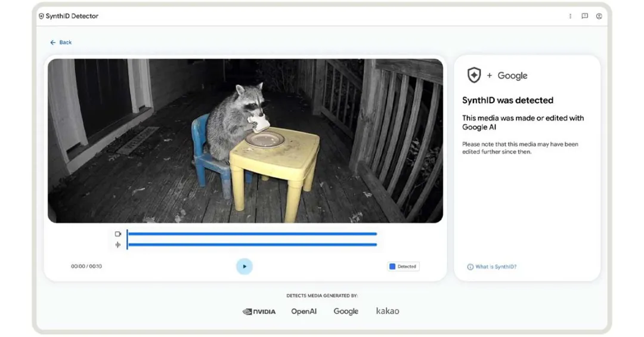644x337 pixels.
Task: Click the NVIDIA logo
Action: pyautogui.click(x=259, y=311)
